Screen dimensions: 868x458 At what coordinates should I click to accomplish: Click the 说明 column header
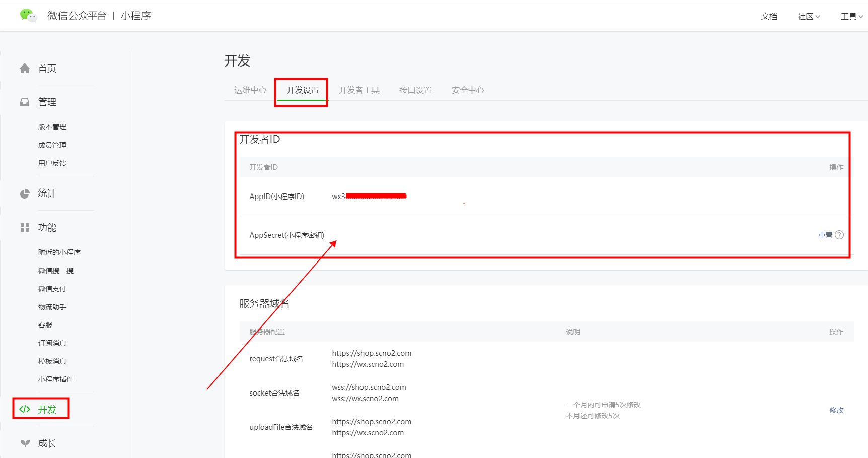573,332
